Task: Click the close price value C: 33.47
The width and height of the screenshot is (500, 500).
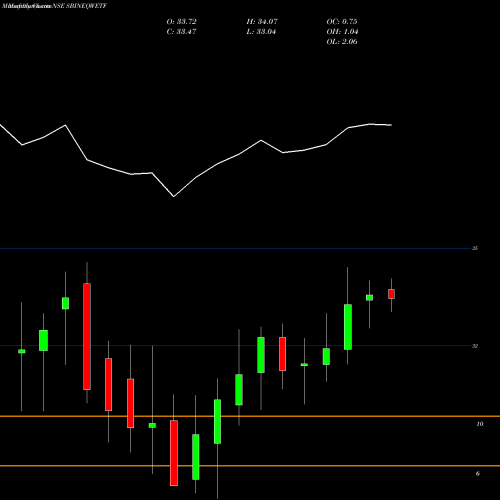Action: click(x=181, y=32)
